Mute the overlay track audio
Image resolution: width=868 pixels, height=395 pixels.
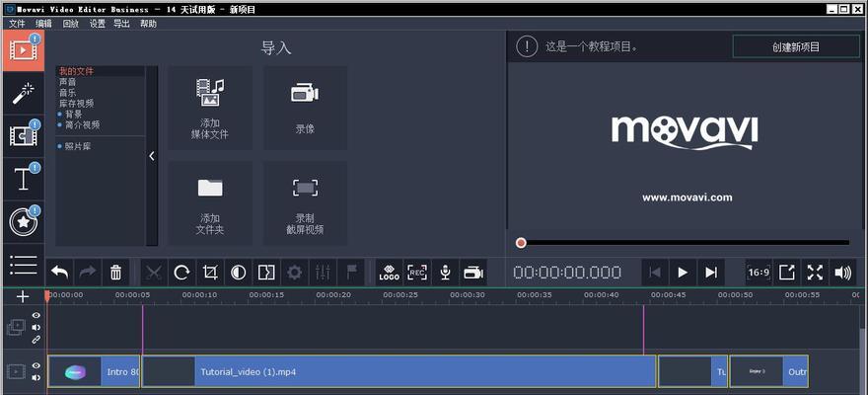click(x=36, y=328)
